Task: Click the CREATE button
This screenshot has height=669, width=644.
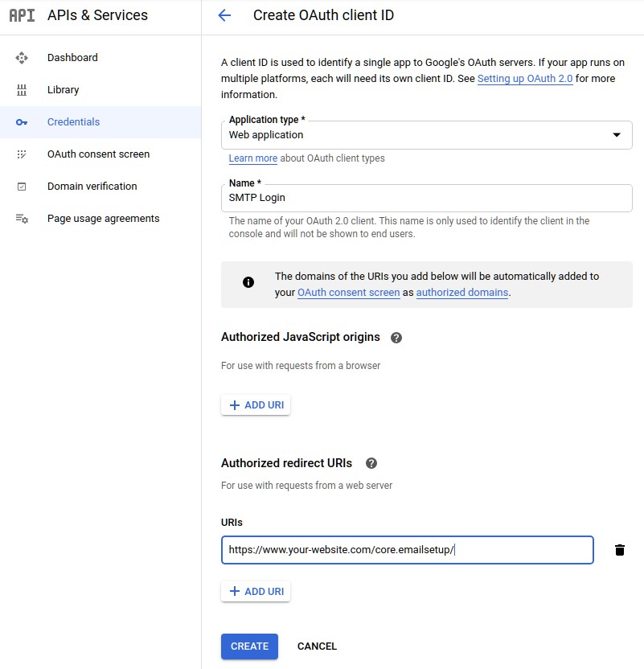Action: coord(249,646)
